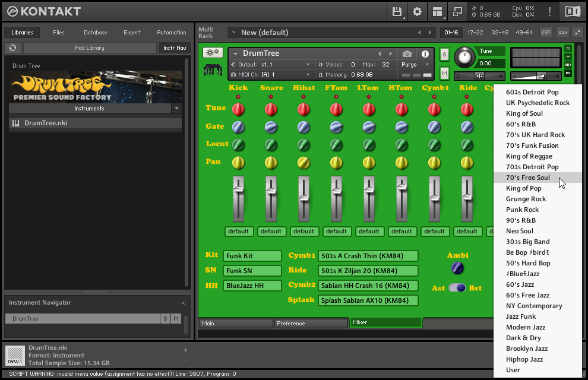Image resolution: width=588 pixels, height=380 pixels.
Task: Adjust the FTom Pan yellow knob
Action: [336, 163]
